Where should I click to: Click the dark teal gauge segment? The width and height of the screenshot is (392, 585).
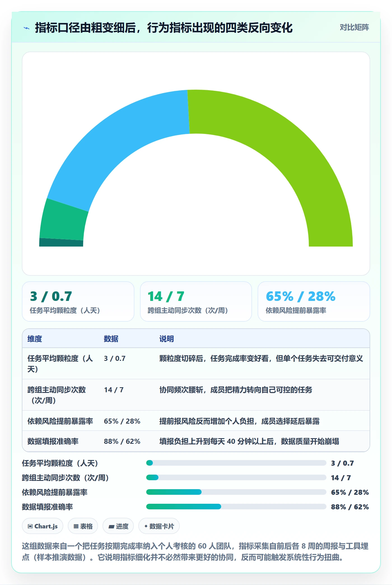[x=61, y=243]
